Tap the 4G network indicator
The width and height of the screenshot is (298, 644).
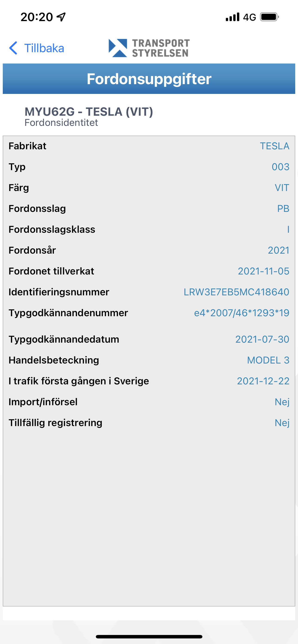point(249,17)
